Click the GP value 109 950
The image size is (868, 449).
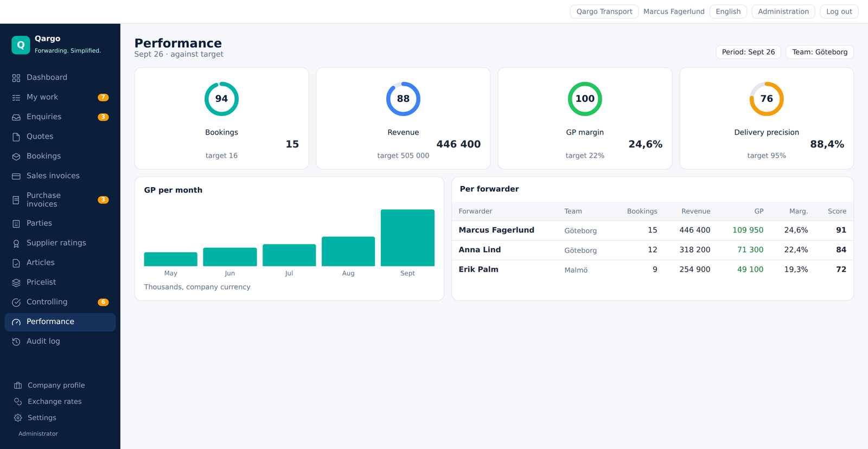tap(748, 230)
